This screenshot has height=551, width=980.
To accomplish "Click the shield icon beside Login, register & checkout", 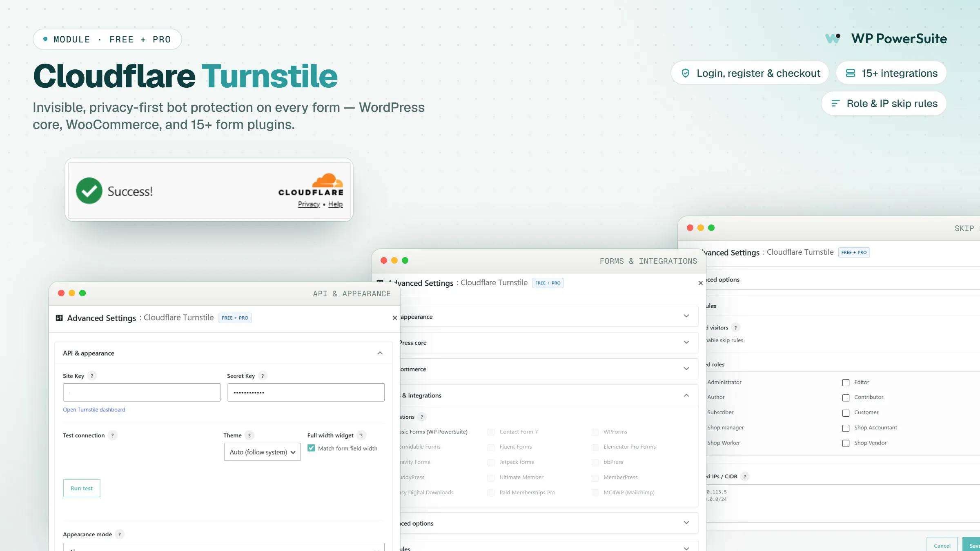I will [686, 73].
